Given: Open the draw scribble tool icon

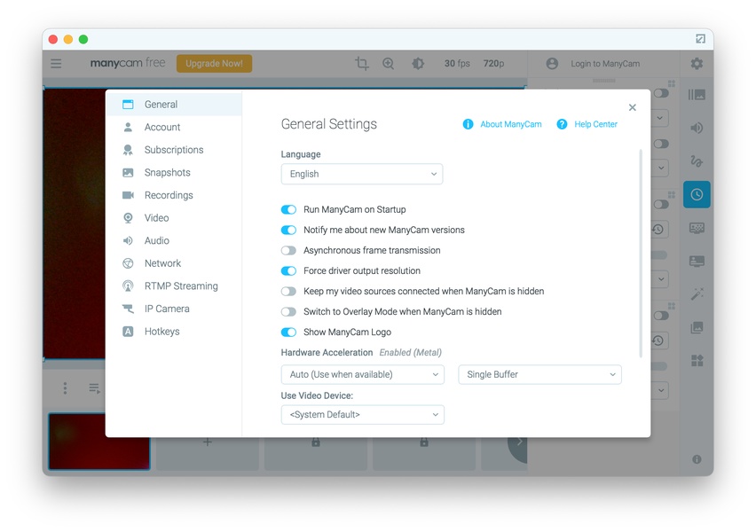Looking at the screenshot, I should point(697,161).
